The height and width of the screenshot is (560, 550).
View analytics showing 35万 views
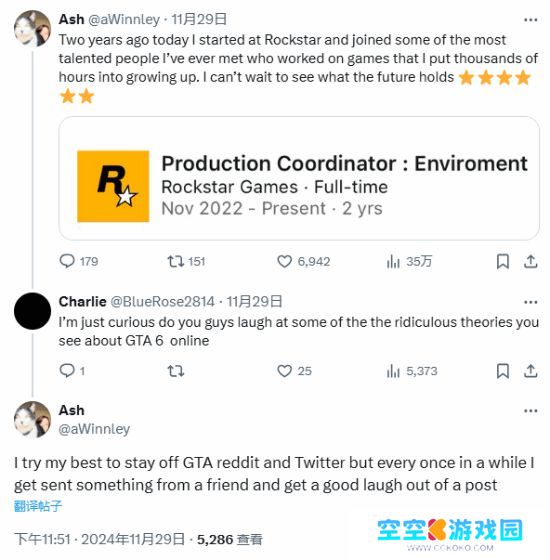(x=409, y=261)
